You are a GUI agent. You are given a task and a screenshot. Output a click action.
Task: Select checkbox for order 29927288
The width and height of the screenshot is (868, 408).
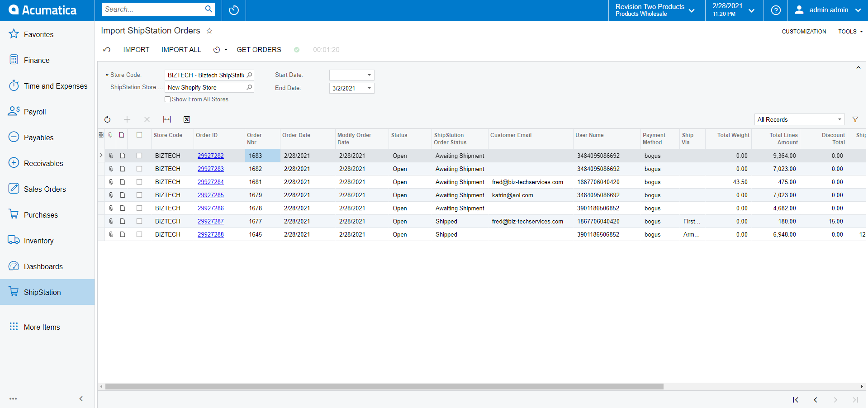click(x=139, y=234)
